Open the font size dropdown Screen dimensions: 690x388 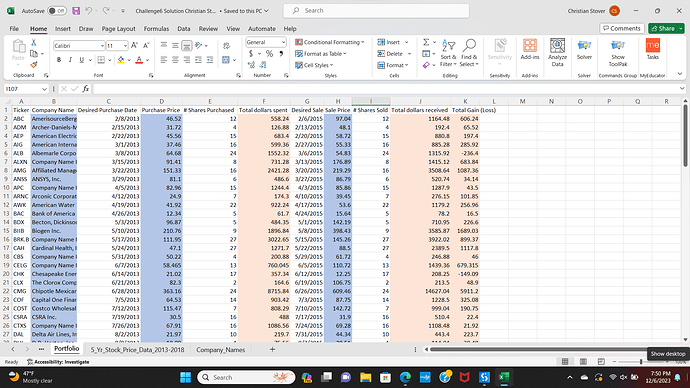[x=125, y=46]
